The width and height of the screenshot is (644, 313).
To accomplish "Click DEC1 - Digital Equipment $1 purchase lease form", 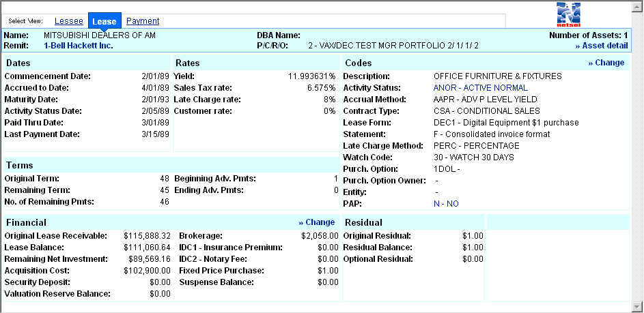I will click(x=506, y=122).
